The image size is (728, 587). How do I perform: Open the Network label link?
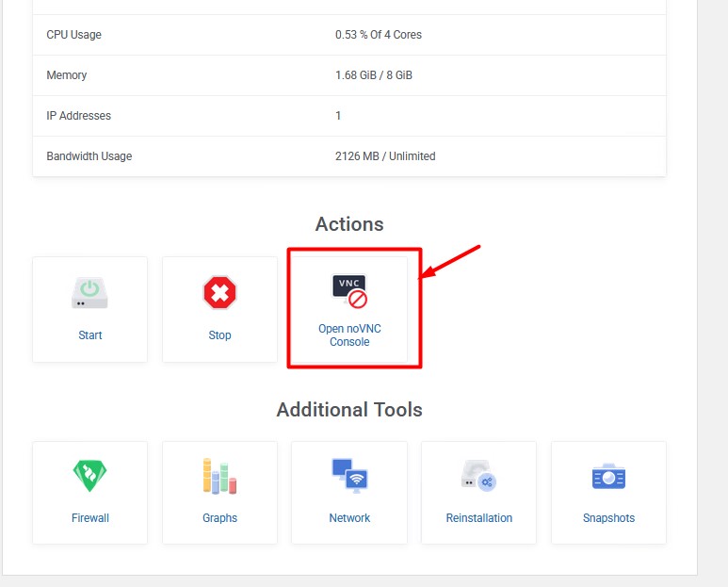tap(349, 518)
